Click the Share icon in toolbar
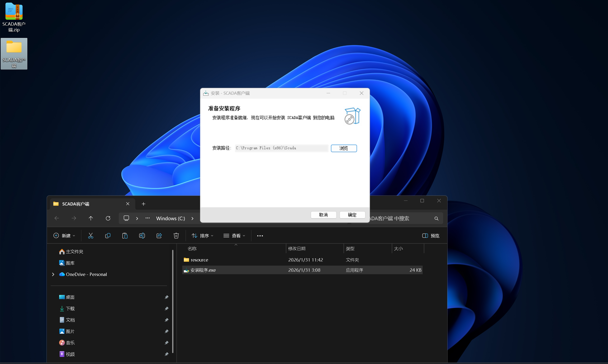 click(159, 236)
